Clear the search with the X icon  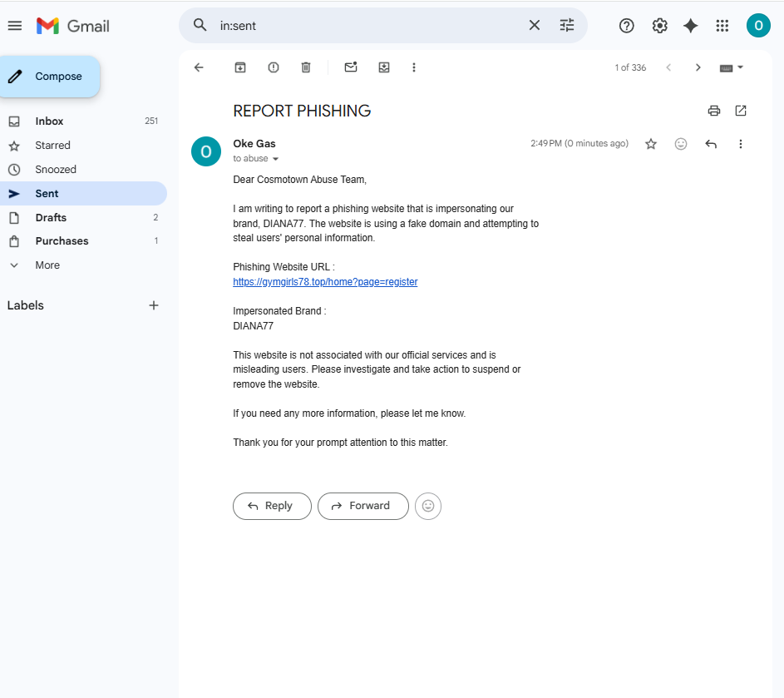535,25
